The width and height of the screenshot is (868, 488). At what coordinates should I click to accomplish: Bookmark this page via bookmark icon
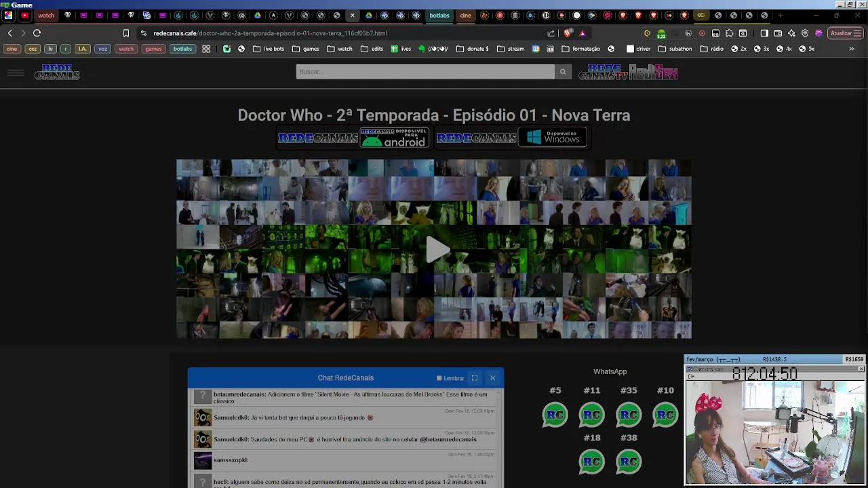[x=125, y=33]
